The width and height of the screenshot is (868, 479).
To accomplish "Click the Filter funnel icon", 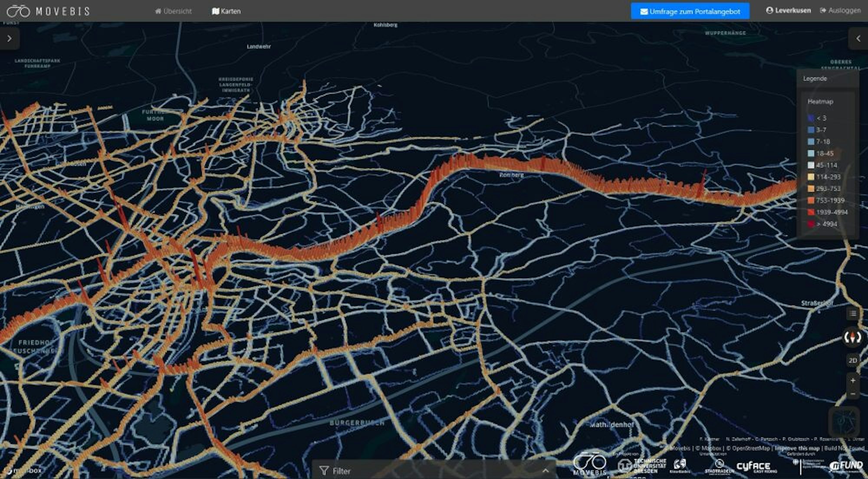I will point(324,471).
